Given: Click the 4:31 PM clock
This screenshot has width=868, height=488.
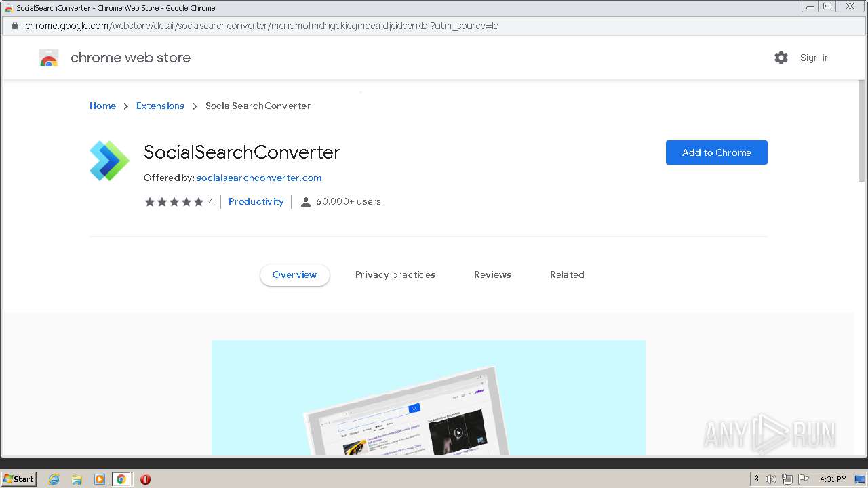Looking at the screenshot, I should pyautogui.click(x=833, y=479).
